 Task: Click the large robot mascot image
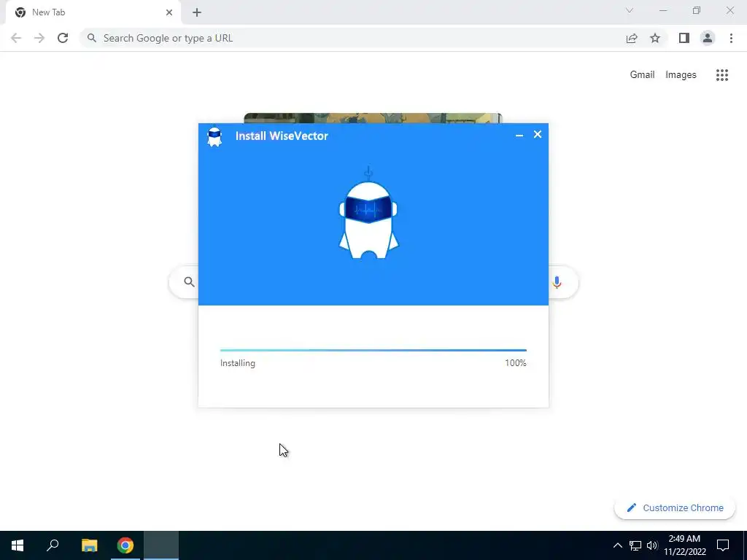tap(368, 213)
